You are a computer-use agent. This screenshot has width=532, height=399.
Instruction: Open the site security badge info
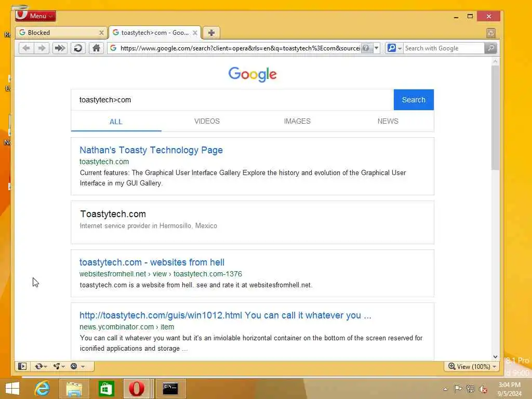(367, 48)
